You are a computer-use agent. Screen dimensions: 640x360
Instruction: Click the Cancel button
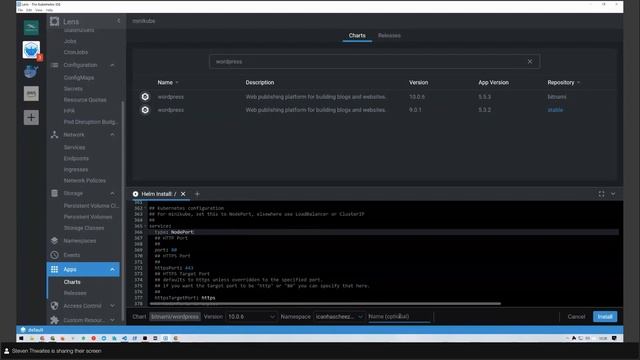576,317
